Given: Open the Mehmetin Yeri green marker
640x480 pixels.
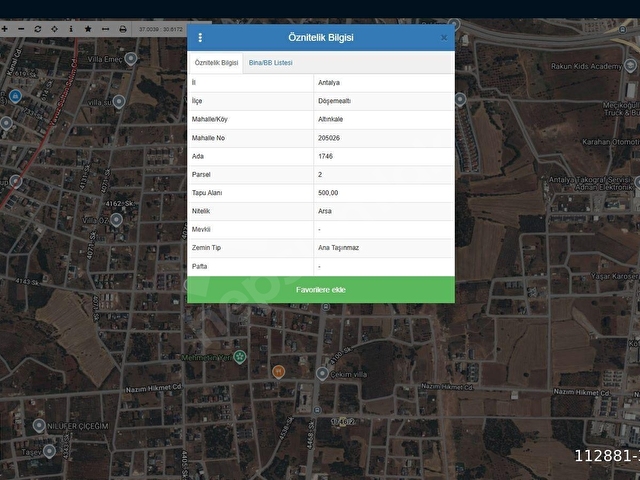Looking at the screenshot, I should coord(240,357).
